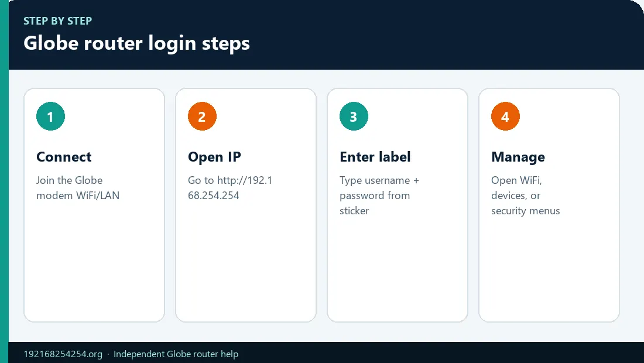Select the Enter label heading
This screenshot has width=644, height=363.
point(375,157)
